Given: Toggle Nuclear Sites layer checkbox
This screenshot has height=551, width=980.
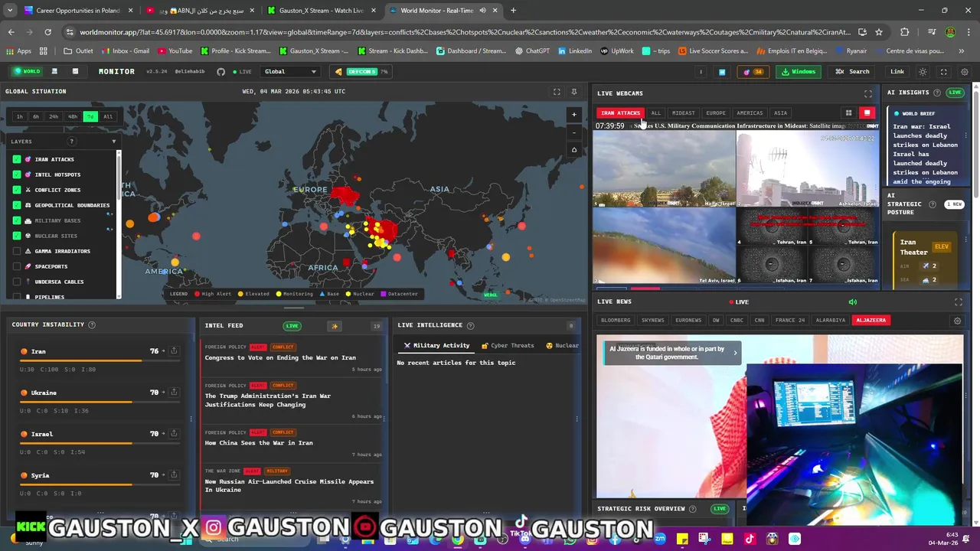Looking at the screenshot, I should [17, 236].
